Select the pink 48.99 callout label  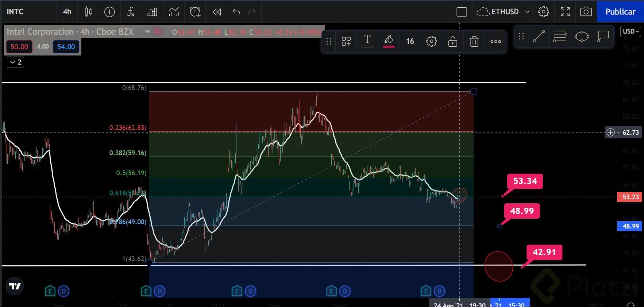(522, 211)
